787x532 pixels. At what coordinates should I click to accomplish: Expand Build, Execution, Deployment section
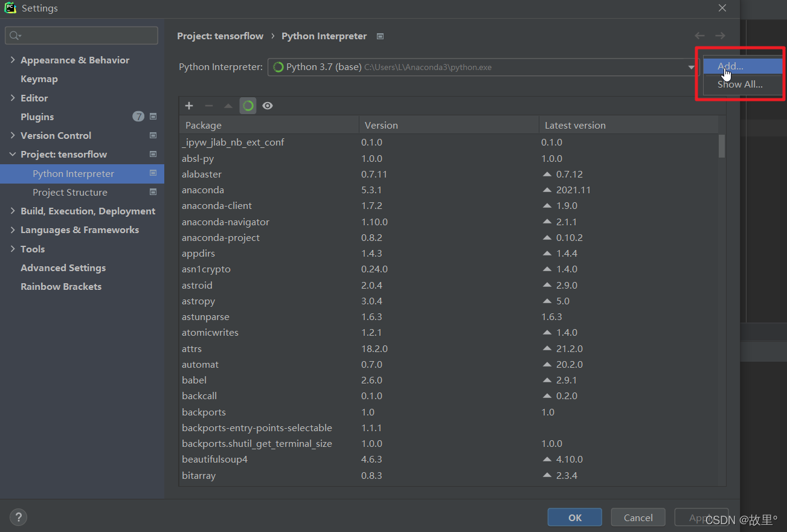pyautogui.click(x=13, y=211)
